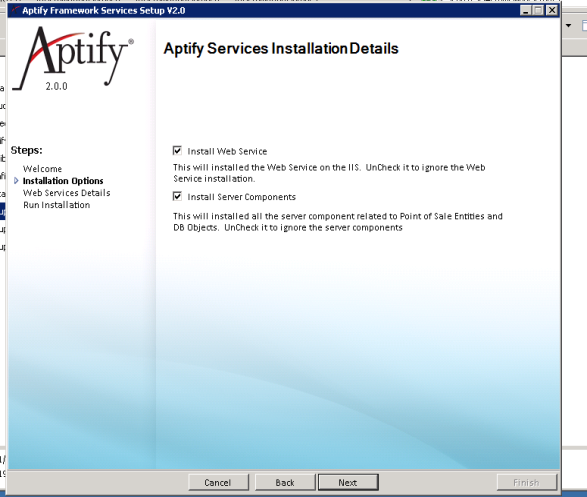The image size is (587, 497).
Task: Uncheck the Install Web Service checkbox
Action: 177,151
